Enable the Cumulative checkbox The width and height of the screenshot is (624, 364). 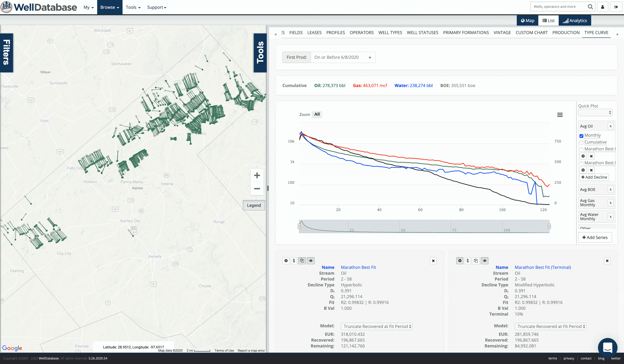pyautogui.click(x=581, y=143)
